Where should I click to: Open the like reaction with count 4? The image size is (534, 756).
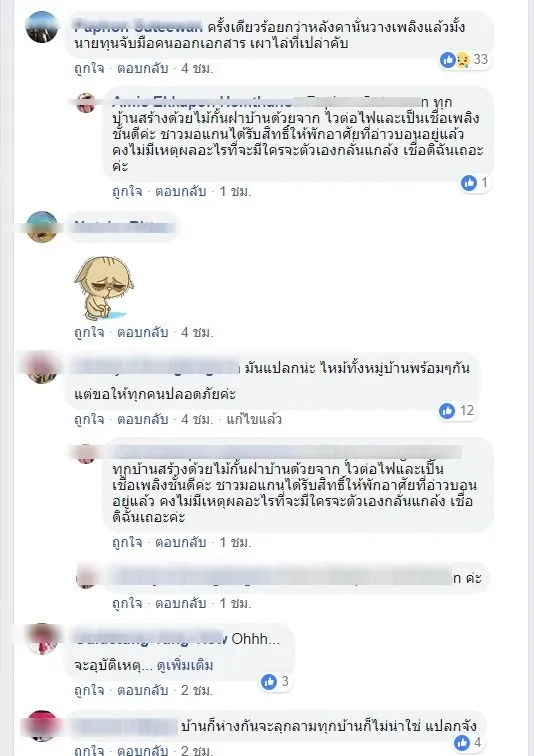pos(467,742)
